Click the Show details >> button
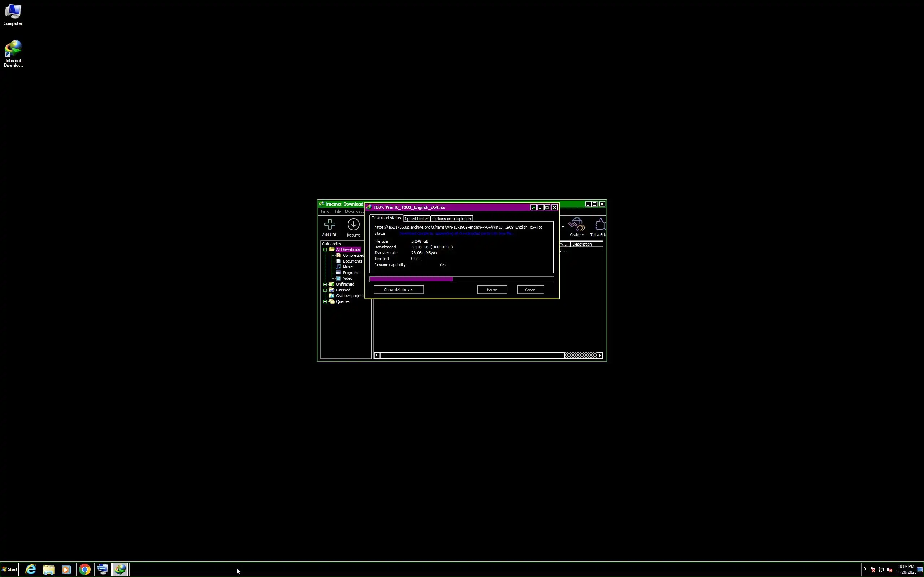The image size is (924, 577). pyautogui.click(x=398, y=290)
